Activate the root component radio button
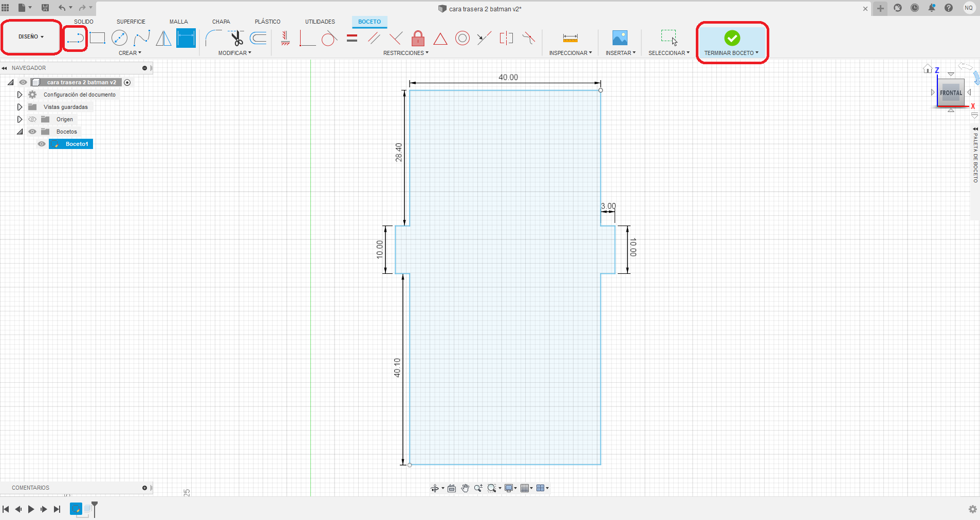This screenshot has width=980, height=520. [x=127, y=82]
